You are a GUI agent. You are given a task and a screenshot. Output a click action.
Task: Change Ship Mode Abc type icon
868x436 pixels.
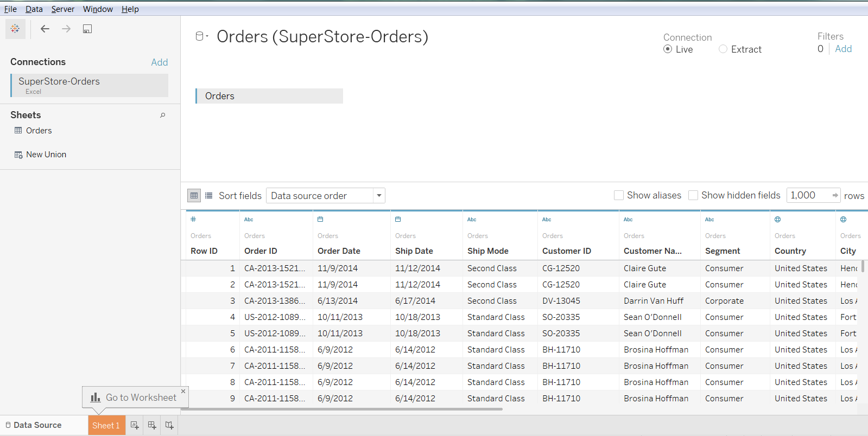pyautogui.click(x=472, y=220)
